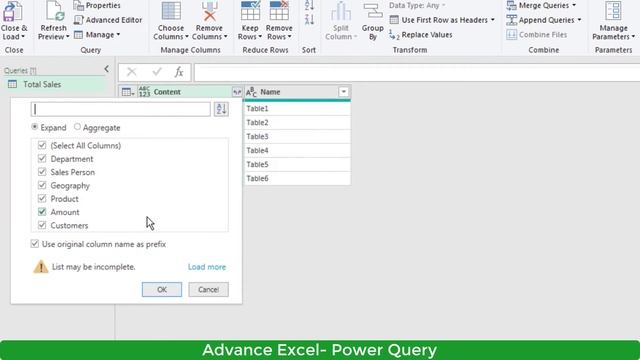Select the Aggregate radio button
Screen dimensions: 640x360
[x=77, y=127]
